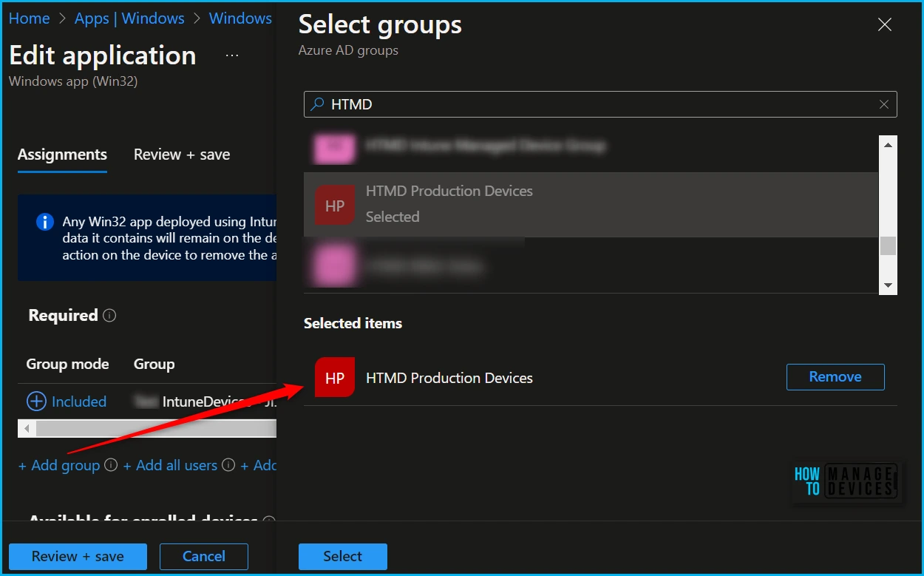Click the blue info icon in the banner

(45, 222)
